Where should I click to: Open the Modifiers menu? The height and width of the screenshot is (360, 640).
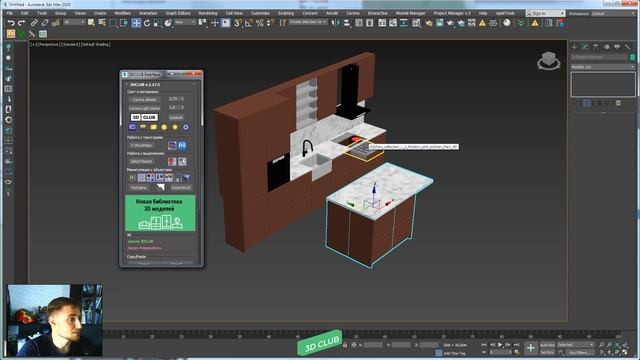[x=122, y=13]
